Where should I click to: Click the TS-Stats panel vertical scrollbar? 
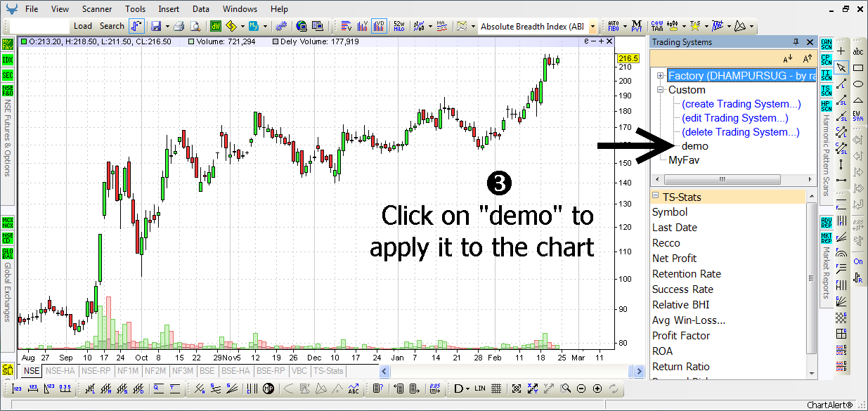[811, 278]
